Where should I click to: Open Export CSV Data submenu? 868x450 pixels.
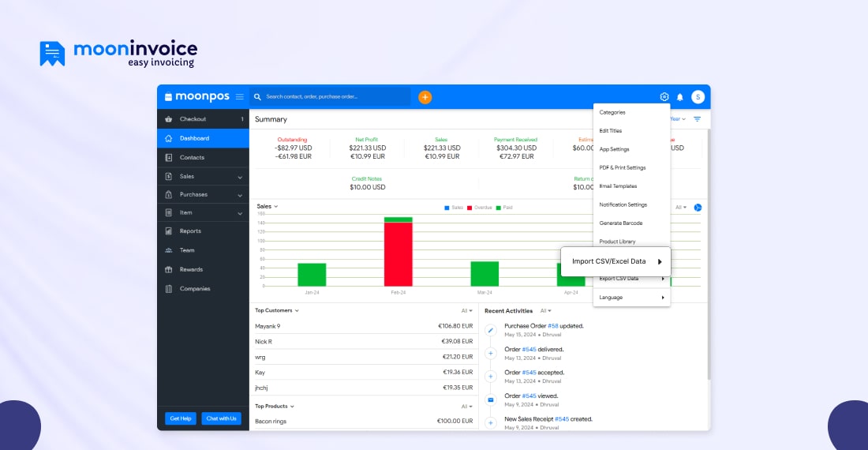[631, 279]
